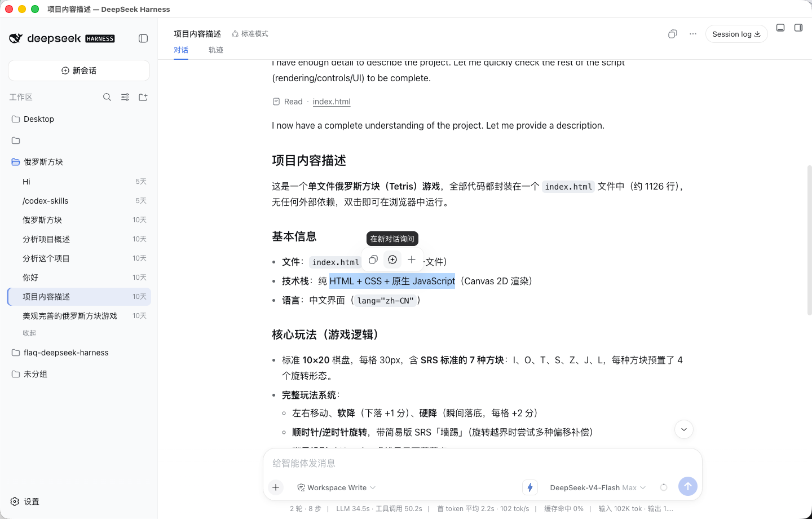Open workspace filter settings icon
This screenshot has width=812, height=519.
125,97
